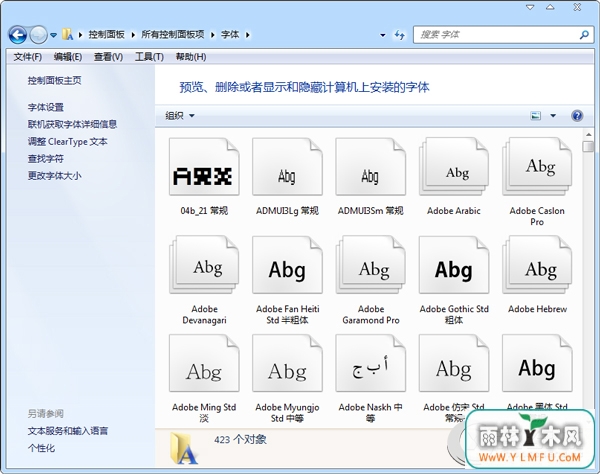
Task: Open 文本服务和输入语言 link
Action: pos(68,431)
